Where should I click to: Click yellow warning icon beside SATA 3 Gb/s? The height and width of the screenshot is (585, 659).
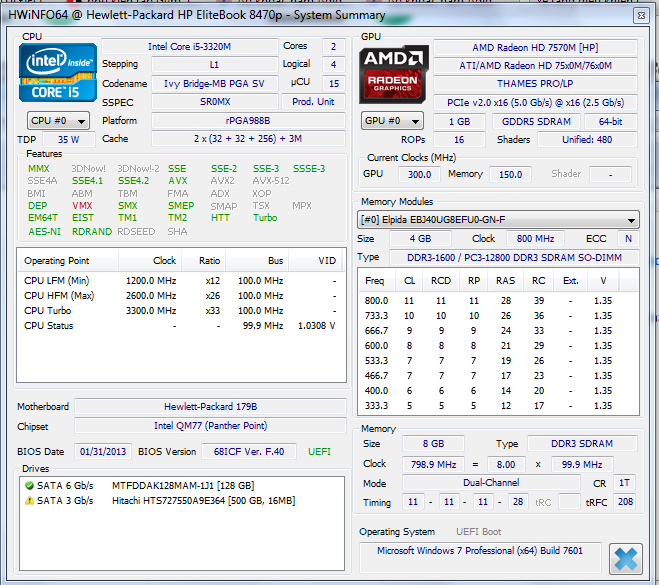coord(29,501)
